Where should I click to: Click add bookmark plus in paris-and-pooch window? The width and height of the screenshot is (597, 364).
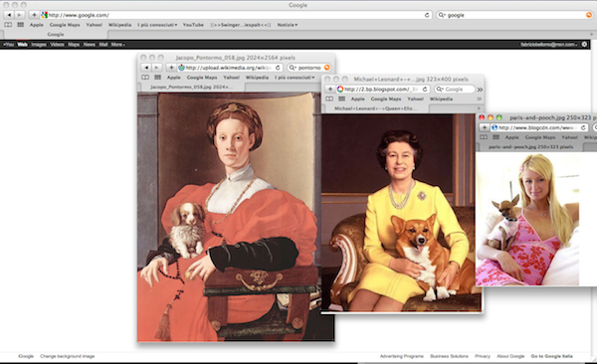485,127
